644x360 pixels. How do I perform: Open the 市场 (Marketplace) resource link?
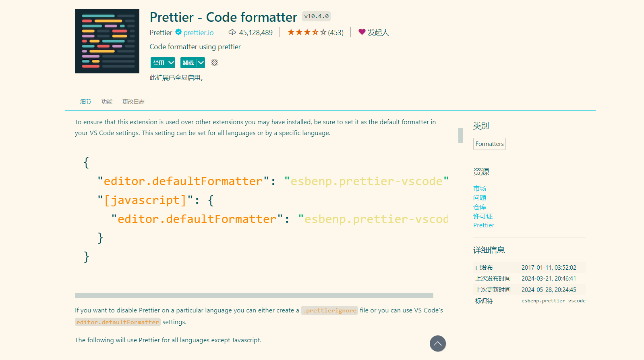tap(480, 188)
